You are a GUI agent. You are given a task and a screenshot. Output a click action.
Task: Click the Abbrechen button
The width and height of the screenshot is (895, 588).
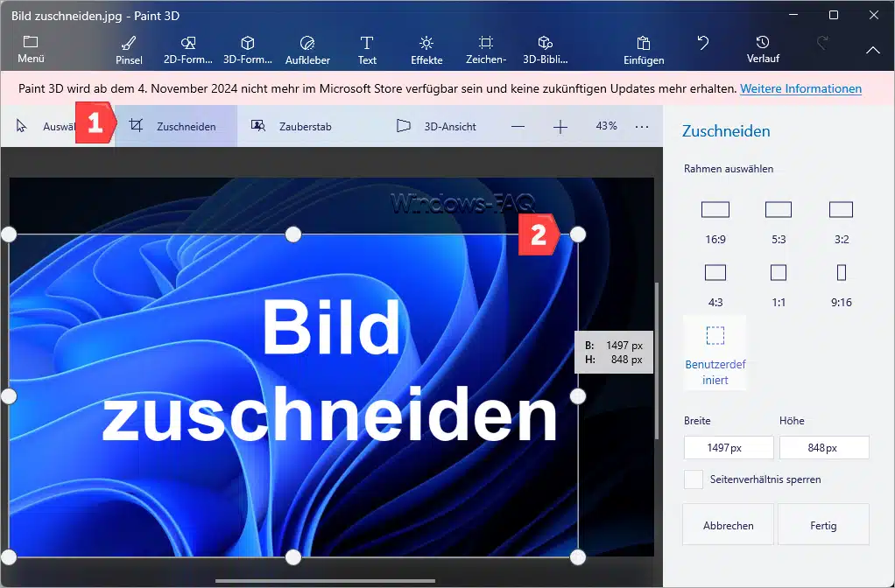tap(729, 525)
